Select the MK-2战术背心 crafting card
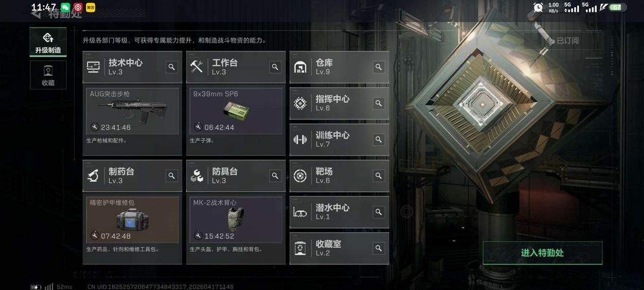Viewport: 644px width, 290px height. click(236, 220)
